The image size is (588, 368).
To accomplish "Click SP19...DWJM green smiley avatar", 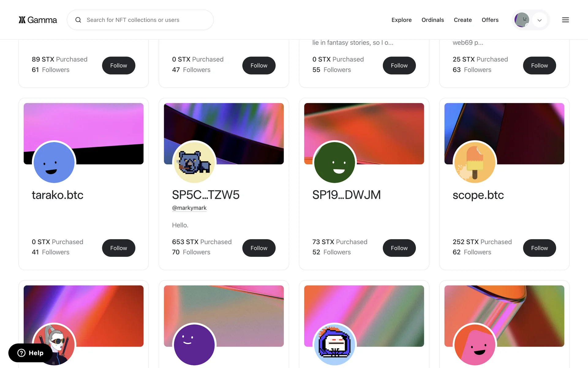I will click(334, 163).
